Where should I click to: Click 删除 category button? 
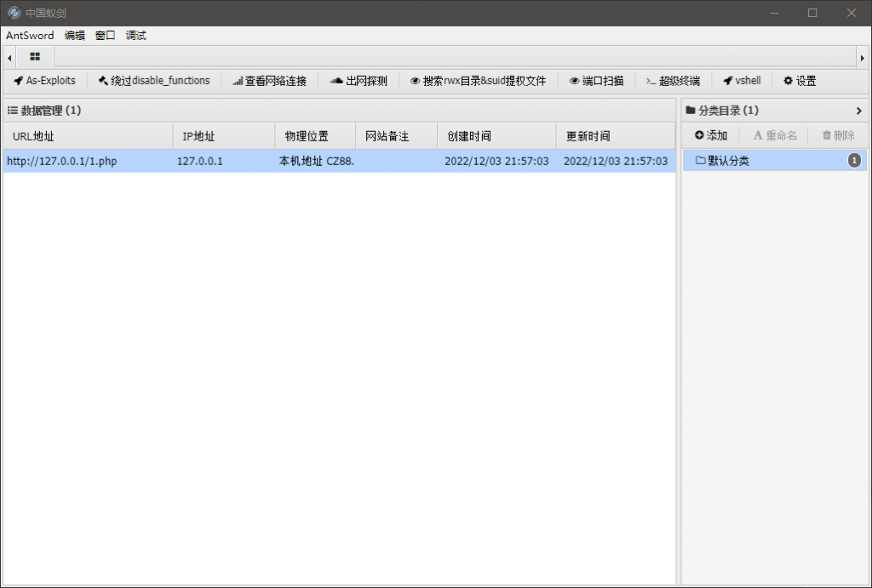point(838,135)
